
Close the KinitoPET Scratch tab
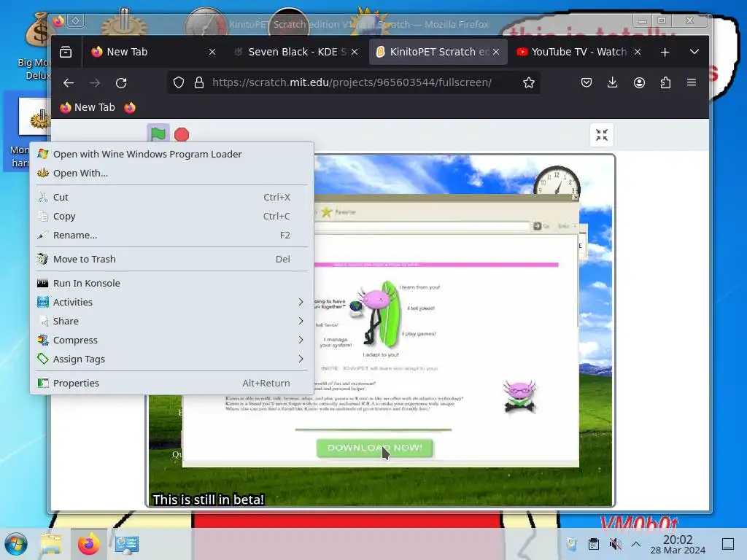(496, 52)
